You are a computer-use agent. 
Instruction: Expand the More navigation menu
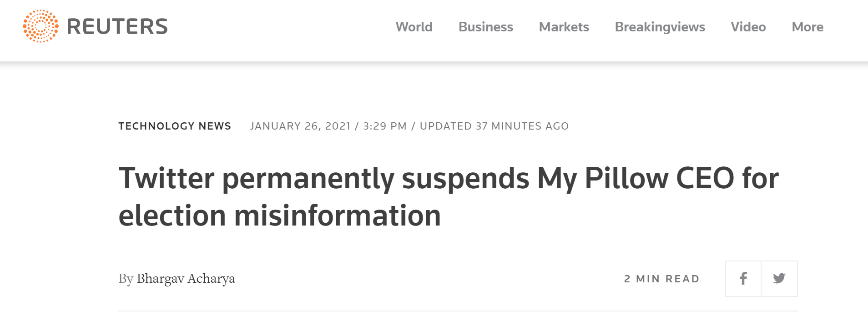pos(807,27)
